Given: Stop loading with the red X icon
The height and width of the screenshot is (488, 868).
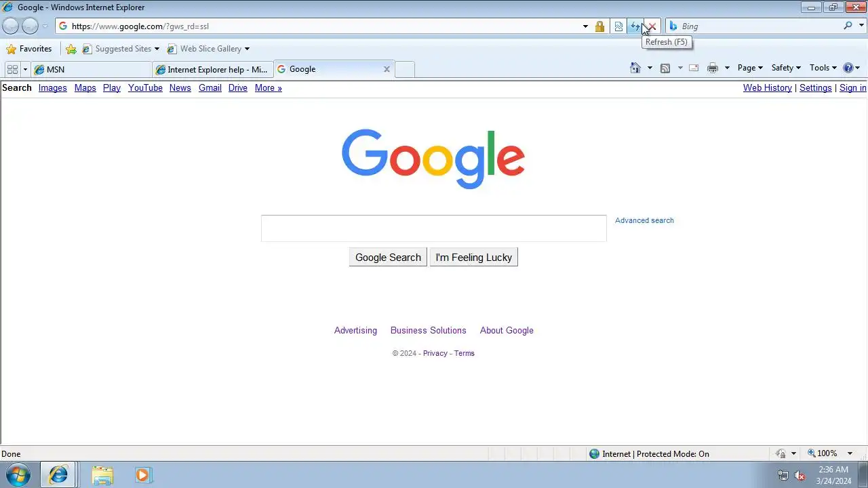Looking at the screenshot, I should 651,26.
